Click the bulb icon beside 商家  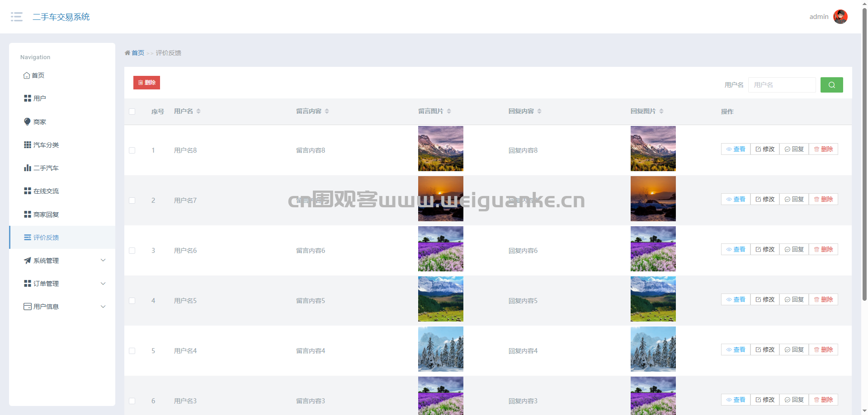(28, 121)
